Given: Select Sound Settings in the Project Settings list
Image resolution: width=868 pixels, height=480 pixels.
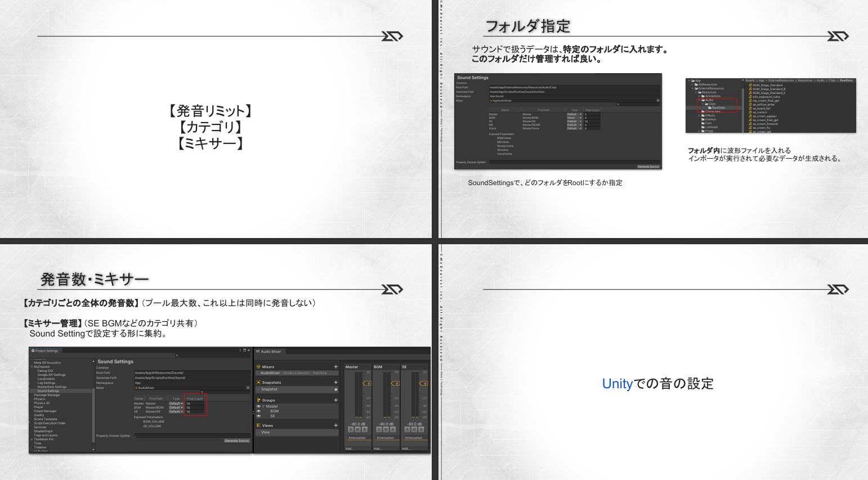Looking at the screenshot, I should pos(48,391).
